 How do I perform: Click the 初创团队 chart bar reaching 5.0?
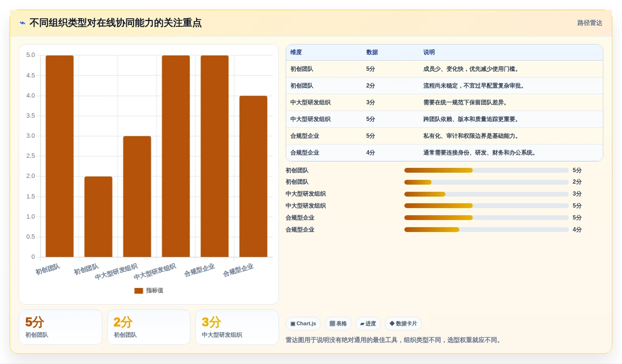pyautogui.click(x=60, y=156)
